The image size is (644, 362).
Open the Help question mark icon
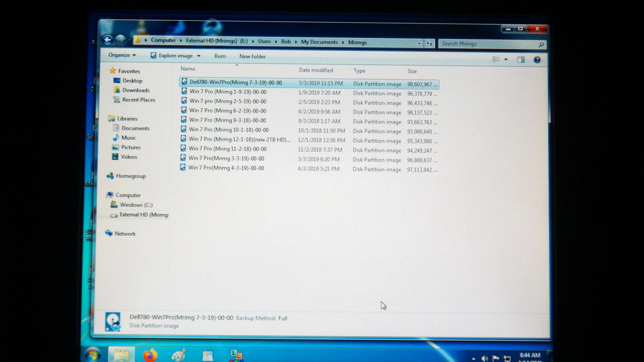pyautogui.click(x=537, y=60)
